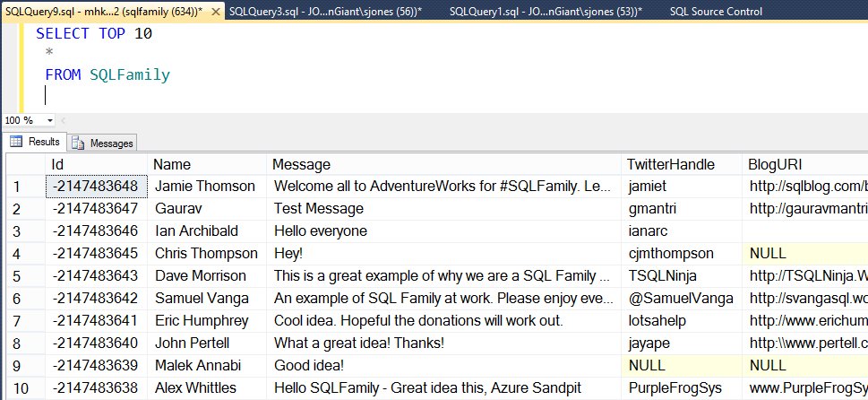This screenshot has height=400, width=868.
Task: Click the horizontal scroll left arrow
Action: (64, 120)
